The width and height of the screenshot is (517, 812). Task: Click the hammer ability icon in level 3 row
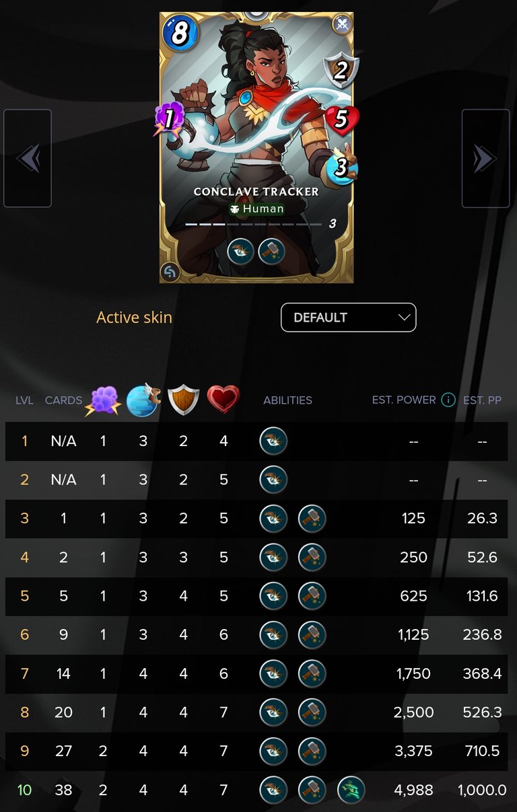pos(312,519)
